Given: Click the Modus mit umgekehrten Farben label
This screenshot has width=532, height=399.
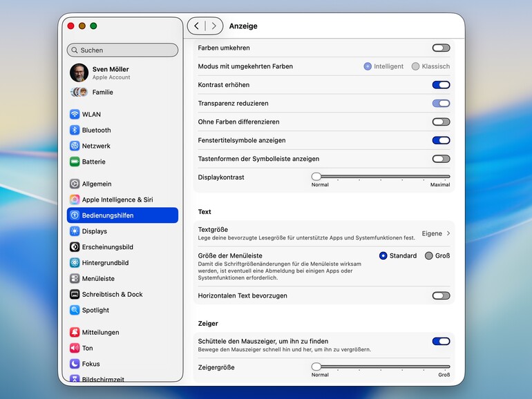Looking at the screenshot, I should tap(245, 66).
